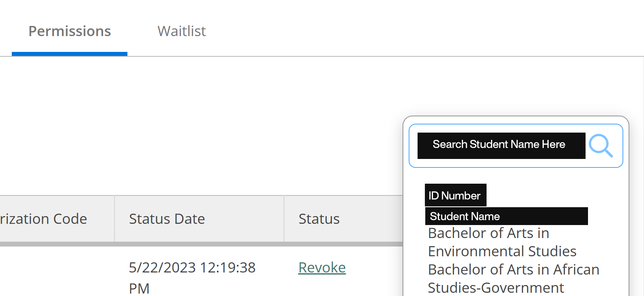Select Bachelor of Arts in Environmental Studies text

[x=502, y=242]
